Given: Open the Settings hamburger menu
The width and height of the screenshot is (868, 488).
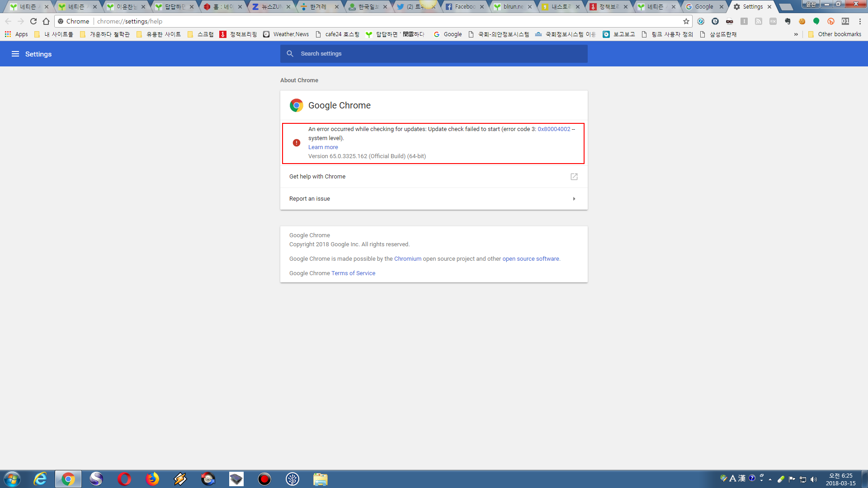Looking at the screenshot, I should coord(15,54).
